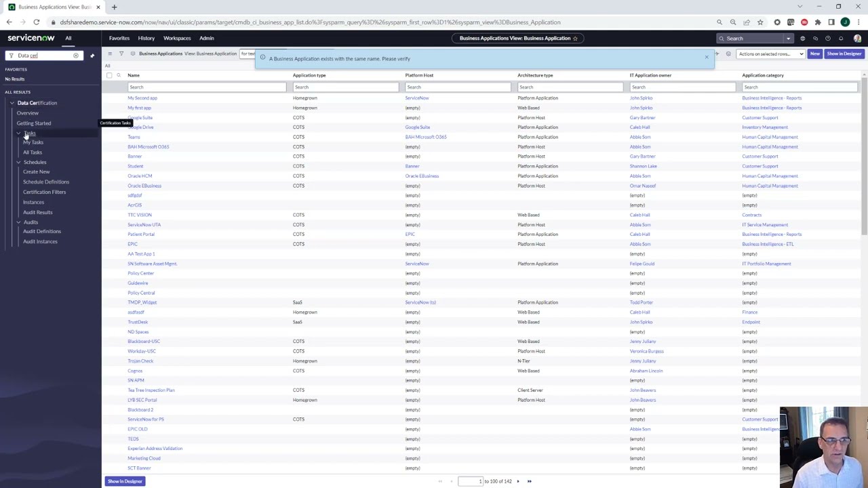Open the notifications bell icon

841,38
